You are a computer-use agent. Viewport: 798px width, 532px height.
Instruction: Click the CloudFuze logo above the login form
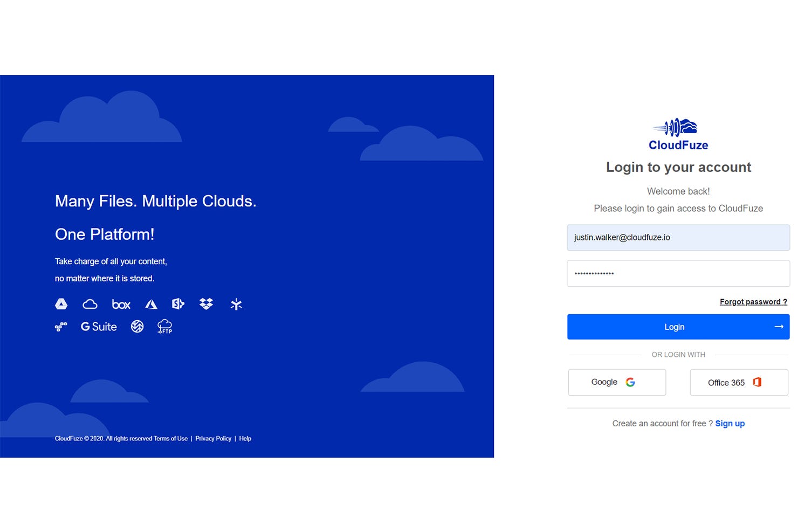(x=678, y=132)
